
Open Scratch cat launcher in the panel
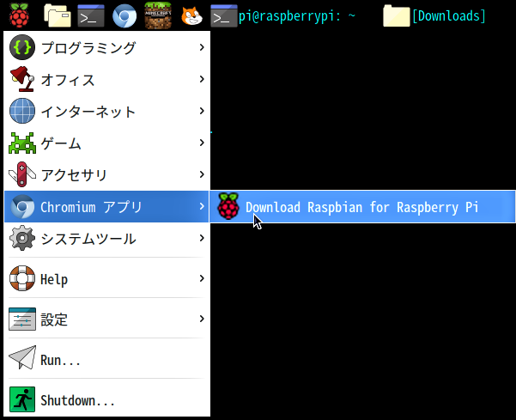[191, 15]
